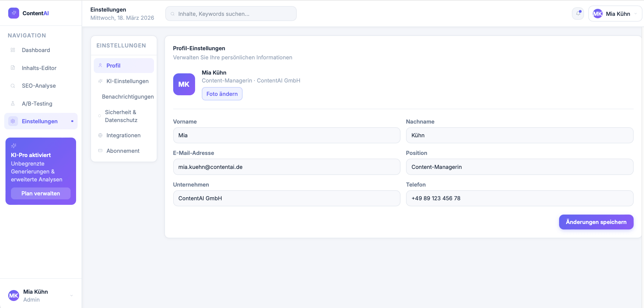
Task: Click the Dashboard grid icon
Action: pyautogui.click(x=13, y=50)
